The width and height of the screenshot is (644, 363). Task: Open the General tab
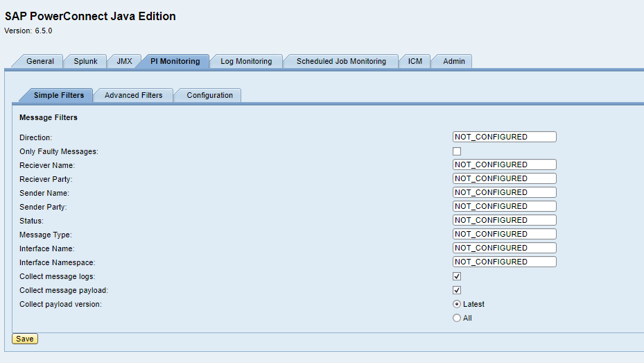pyautogui.click(x=40, y=62)
